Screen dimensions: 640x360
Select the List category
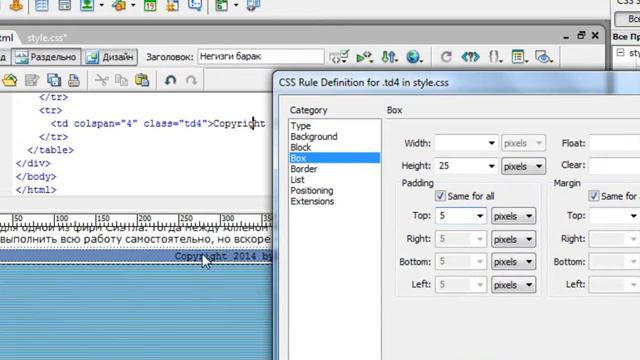[298, 180]
